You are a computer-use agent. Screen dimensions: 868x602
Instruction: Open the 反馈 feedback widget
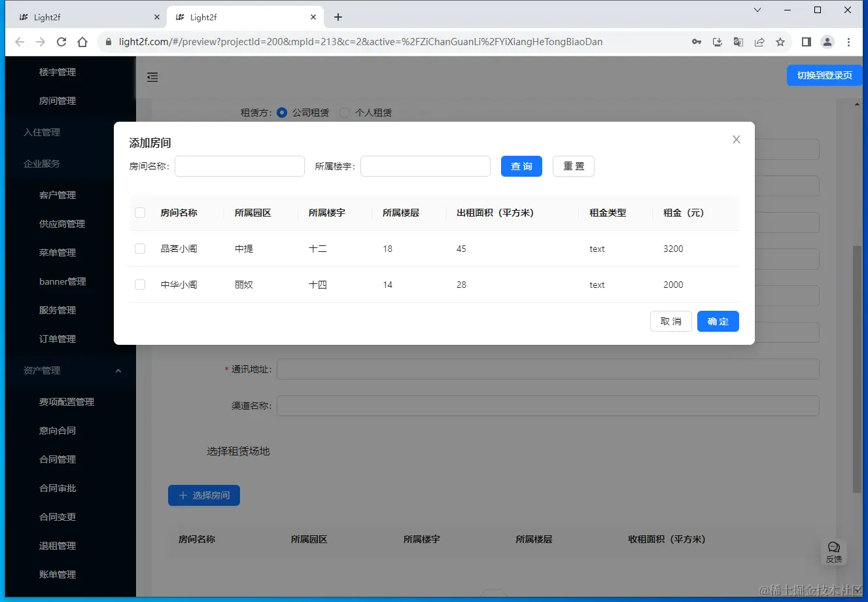834,552
